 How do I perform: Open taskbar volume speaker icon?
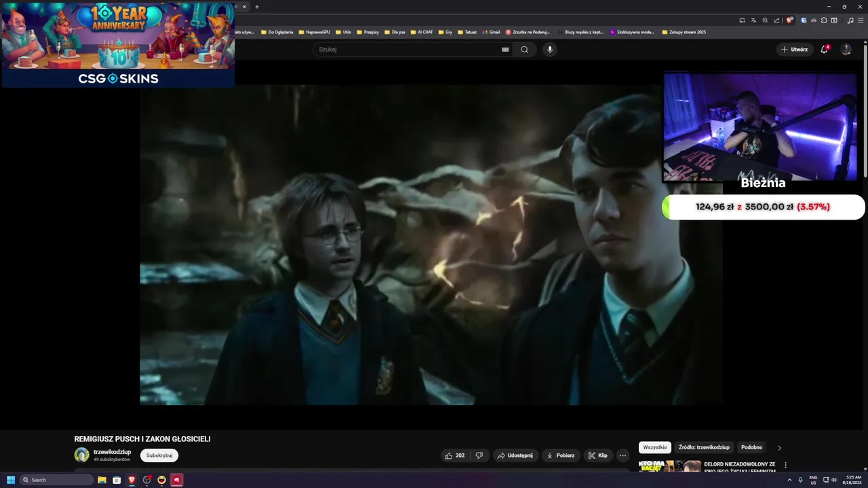(x=834, y=480)
